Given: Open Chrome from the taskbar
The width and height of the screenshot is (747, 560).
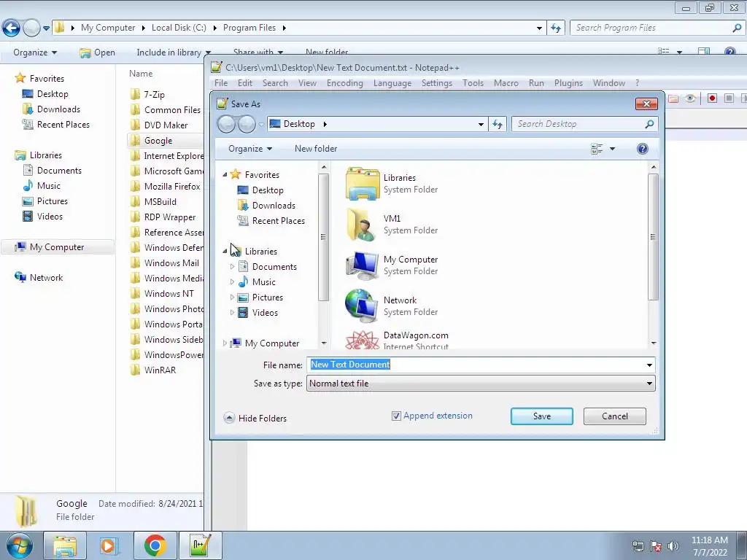Looking at the screenshot, I should (155, 545).
